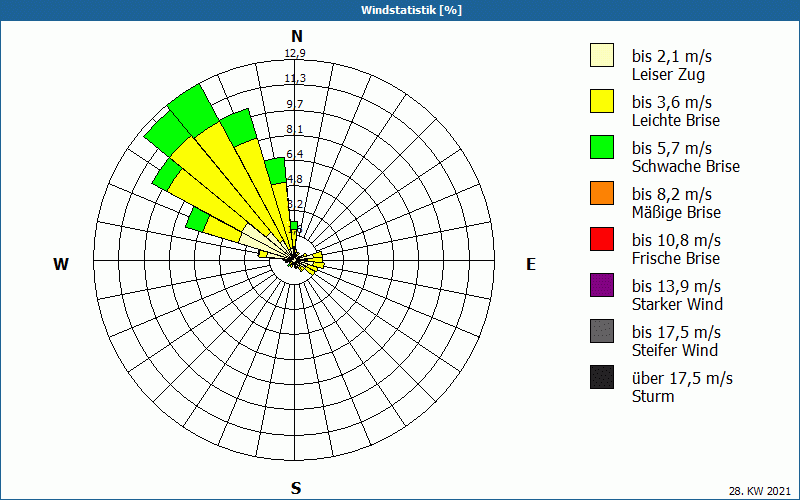Image resolution: width=800 pixels, height=500 pixels.
Task: Click the 12,9 ring value
Action: pyautogui.click(x=295, y=53)
